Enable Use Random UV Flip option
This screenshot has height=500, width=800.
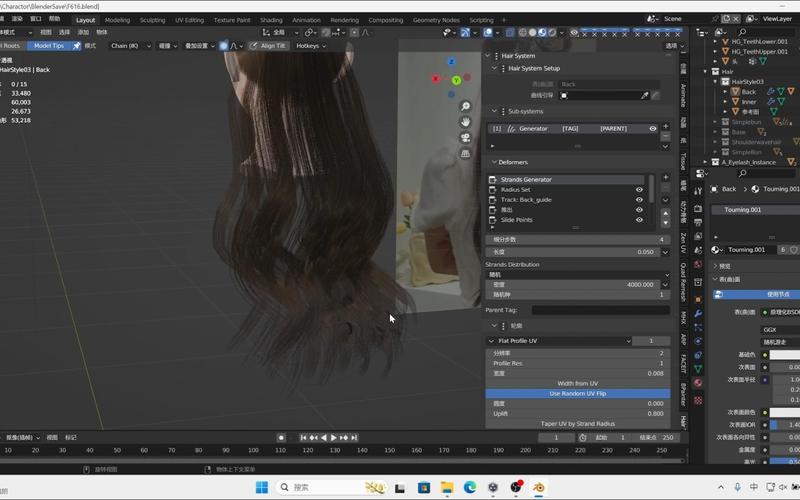click(578, 393)
